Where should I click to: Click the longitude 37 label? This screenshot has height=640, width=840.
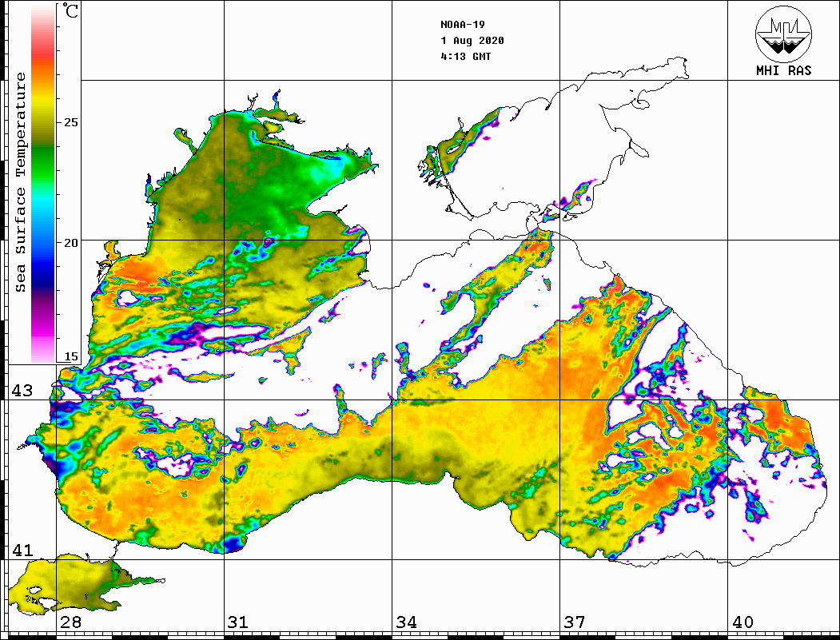click(575, 622)
